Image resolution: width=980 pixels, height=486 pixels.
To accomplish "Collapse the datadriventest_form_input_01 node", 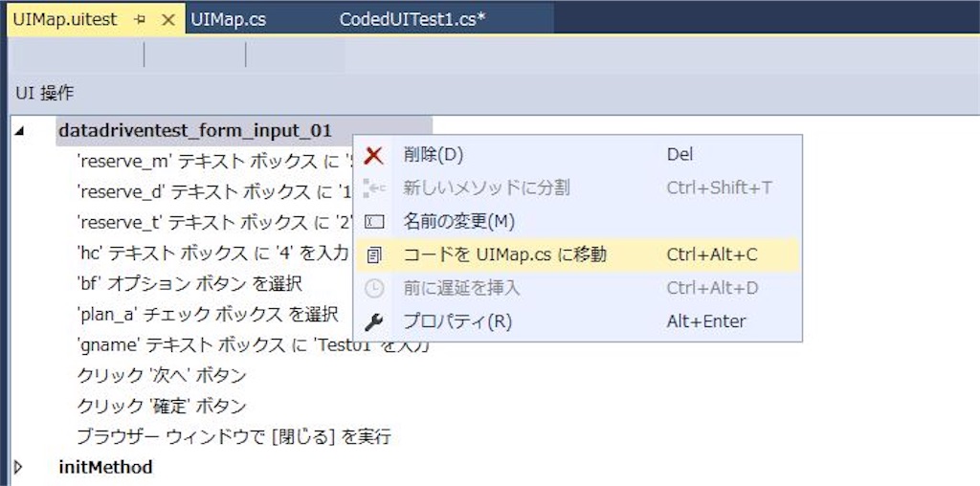I will (20, 132).
